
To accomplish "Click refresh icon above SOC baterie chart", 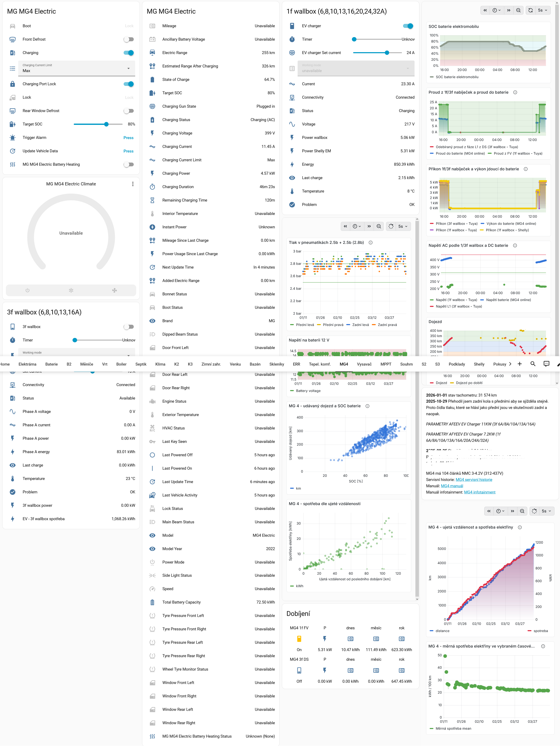I will (531, 10).
